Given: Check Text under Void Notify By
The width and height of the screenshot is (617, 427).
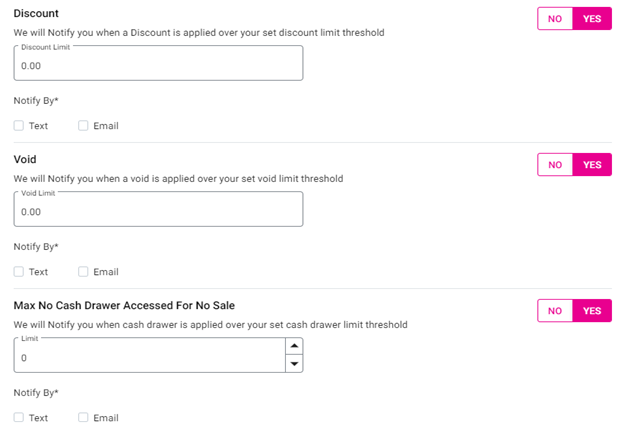Looking at the screenshot, I should pyautogui.click(x=20, y=272).
